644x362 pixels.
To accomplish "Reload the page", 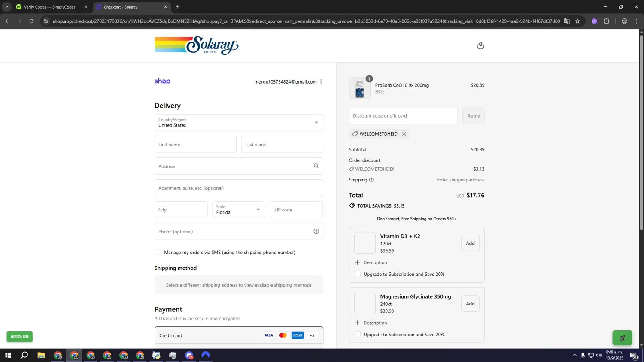I will coord(31,21).
